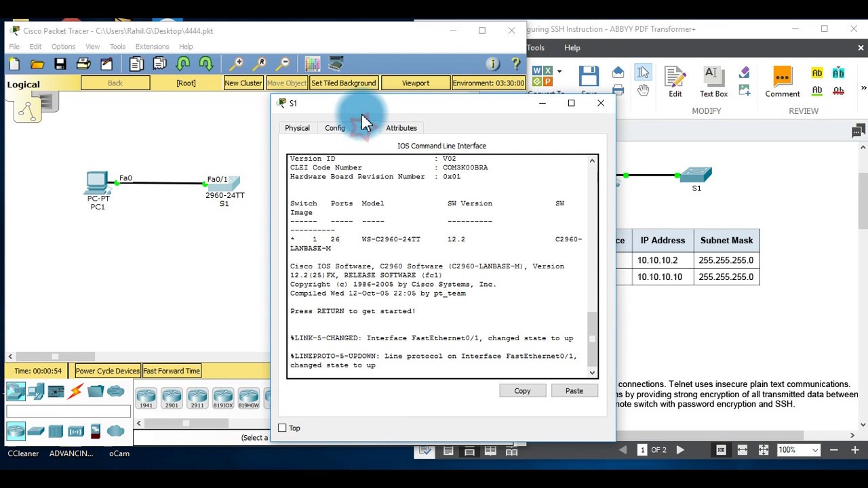Open the drawing palette icon
This screenshot has width=868, height=488.
(x=313, y=64)
